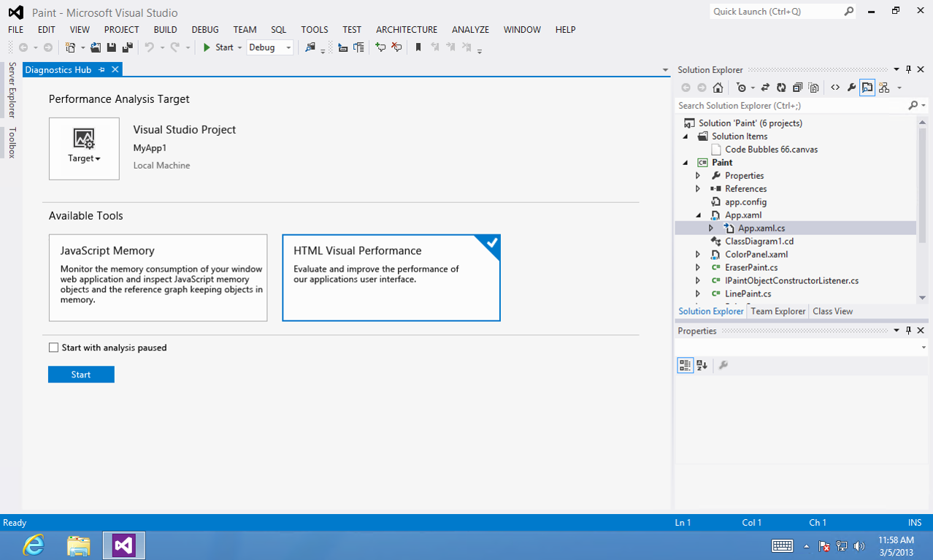Click the Pending Changes Filter clock icon
Viewport: 933px width, 560px height.
coord(742,88)
